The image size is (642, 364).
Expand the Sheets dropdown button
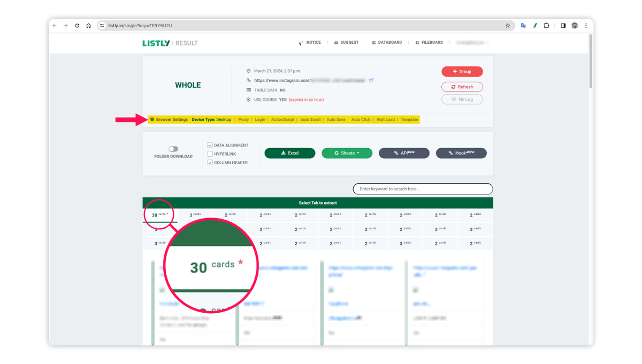[x=347, y=153]
